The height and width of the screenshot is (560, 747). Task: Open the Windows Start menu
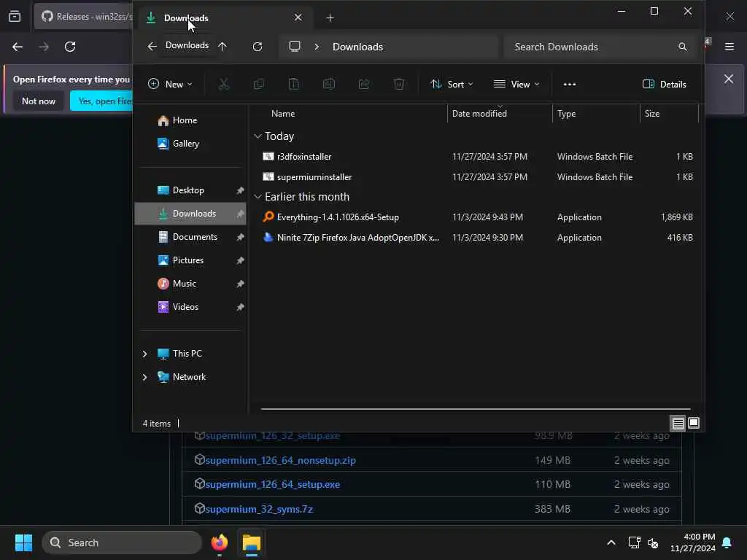tap(23, 542)
